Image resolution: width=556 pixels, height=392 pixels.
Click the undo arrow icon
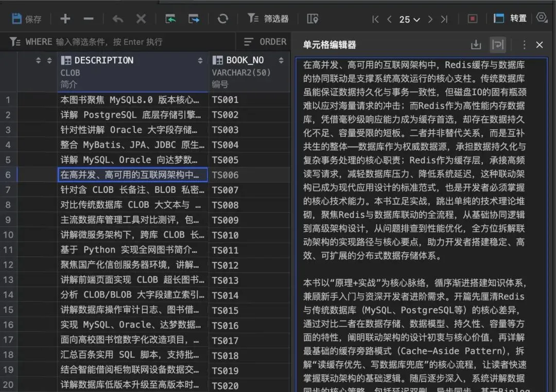118,19
